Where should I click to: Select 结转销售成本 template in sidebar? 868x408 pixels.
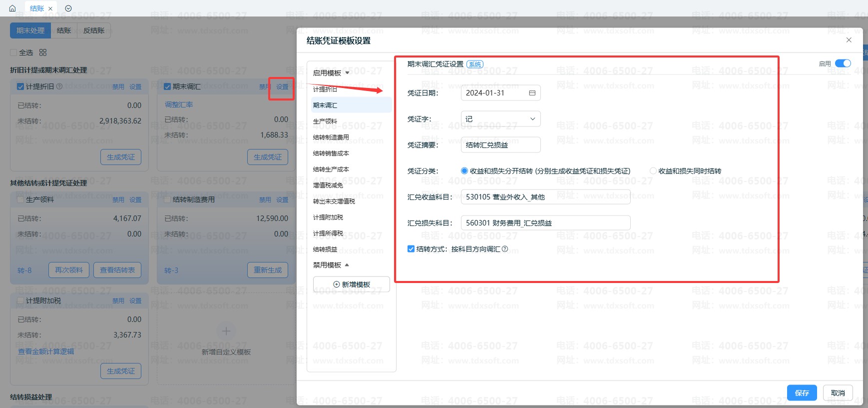(331, 153)
